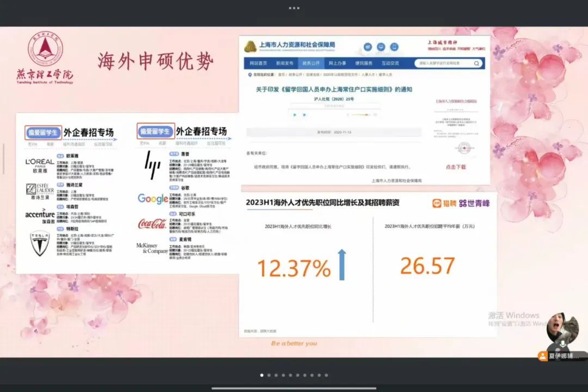The height and width of the screenshot is (392, 588).
Task: Click the 猎聘 orange logo
Action: coord(444,203)
